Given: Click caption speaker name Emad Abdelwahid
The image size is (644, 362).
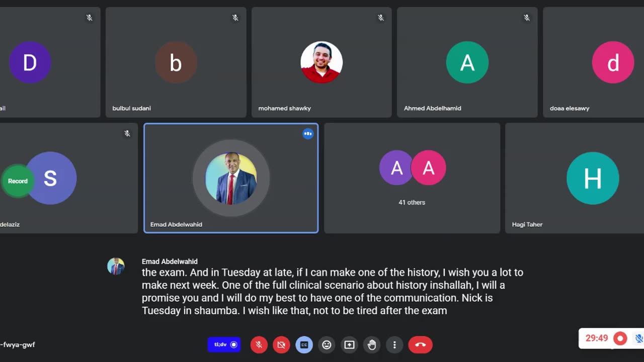Looking at the screenshot, I should click(x=170, y=261).
